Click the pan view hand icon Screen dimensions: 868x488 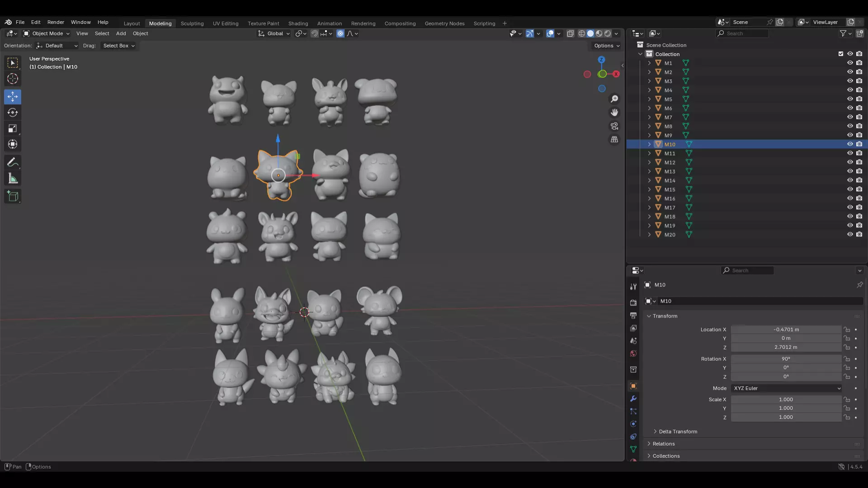(614, 113)
